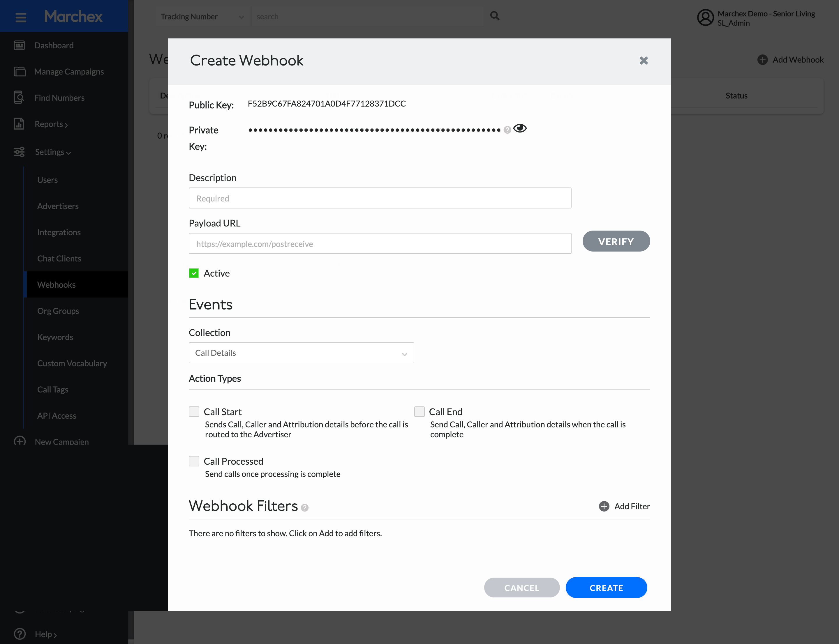Reveal private key with eye icon
This screenshot has width=839, height=644.
click(520, 128)
